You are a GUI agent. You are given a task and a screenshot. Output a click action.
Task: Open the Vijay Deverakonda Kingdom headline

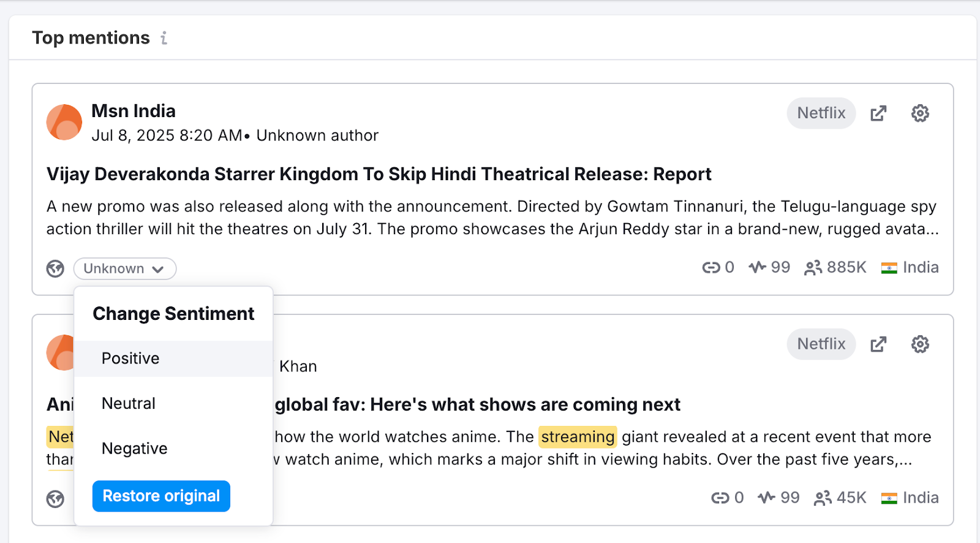click(379, 174)
